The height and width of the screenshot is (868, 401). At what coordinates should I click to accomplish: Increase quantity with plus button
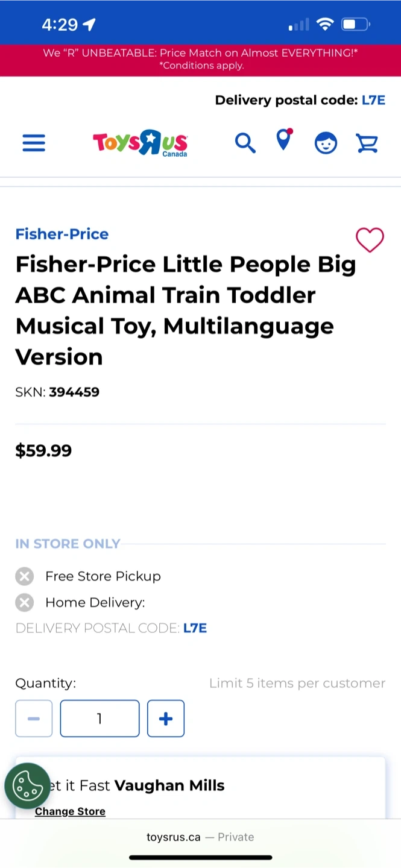coord(166,719)
